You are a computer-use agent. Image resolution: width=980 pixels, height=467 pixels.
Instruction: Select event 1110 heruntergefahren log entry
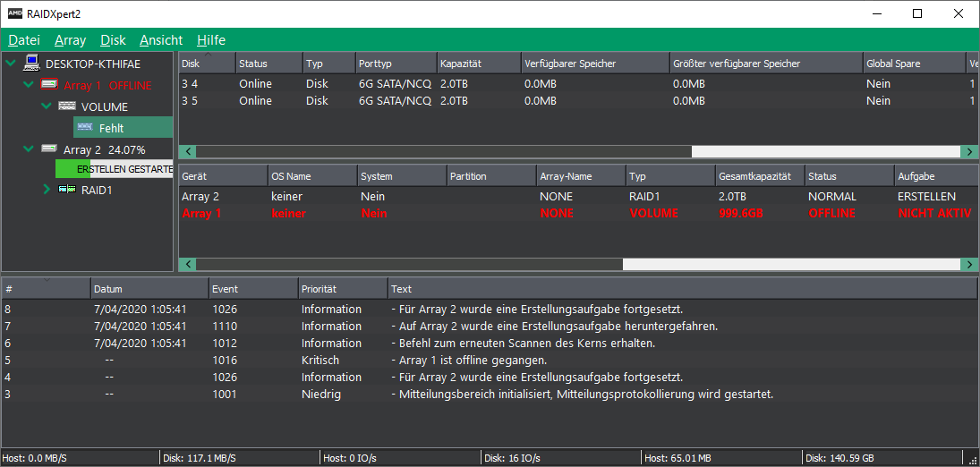[490, 326]
